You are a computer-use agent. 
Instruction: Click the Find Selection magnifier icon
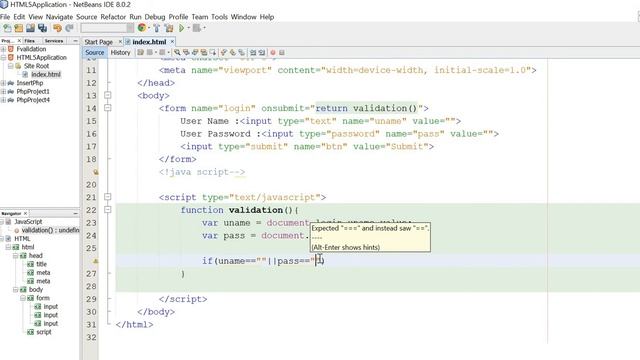coord(177,52)
